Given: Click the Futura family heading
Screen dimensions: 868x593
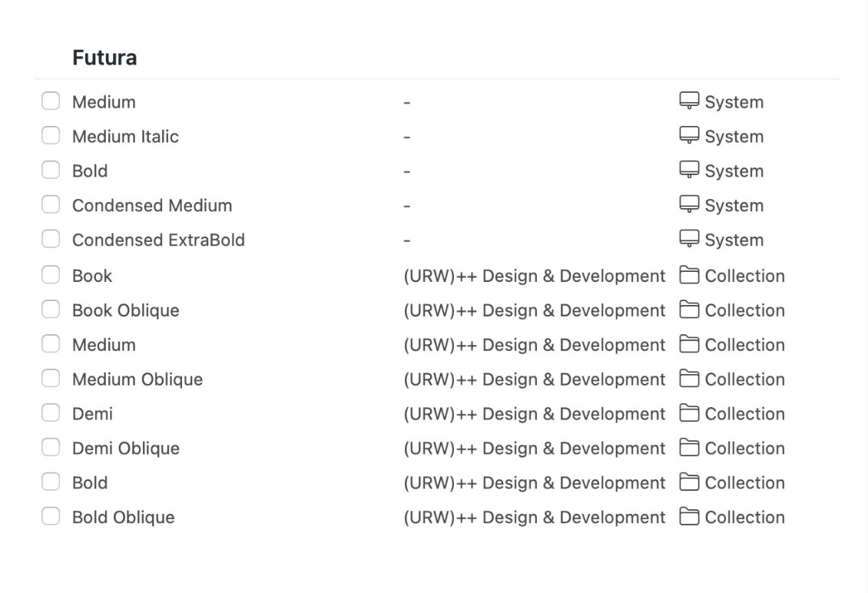Looking at the screenshot, I should (x=104, y=58).
